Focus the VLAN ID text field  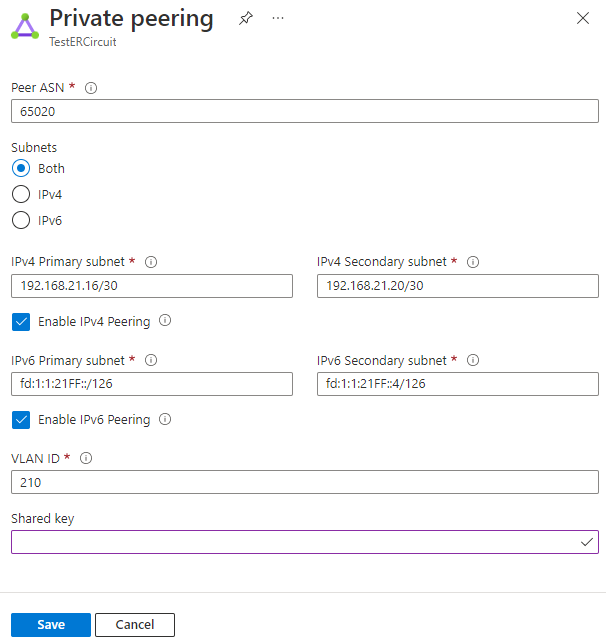(x=304, y=483)
